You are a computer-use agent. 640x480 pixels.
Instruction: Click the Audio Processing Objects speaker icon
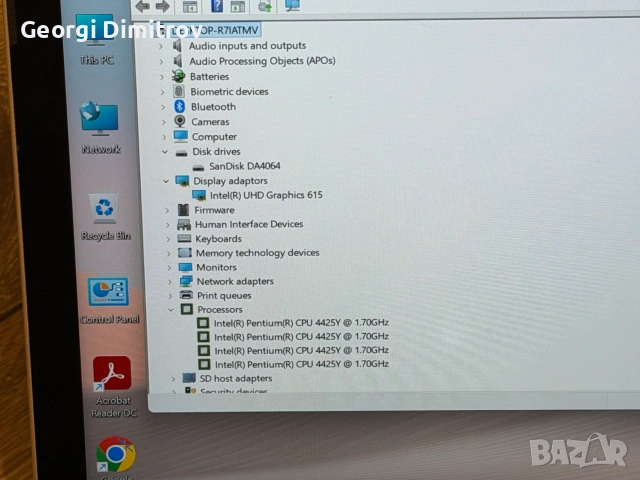click(x=178, y=61)
